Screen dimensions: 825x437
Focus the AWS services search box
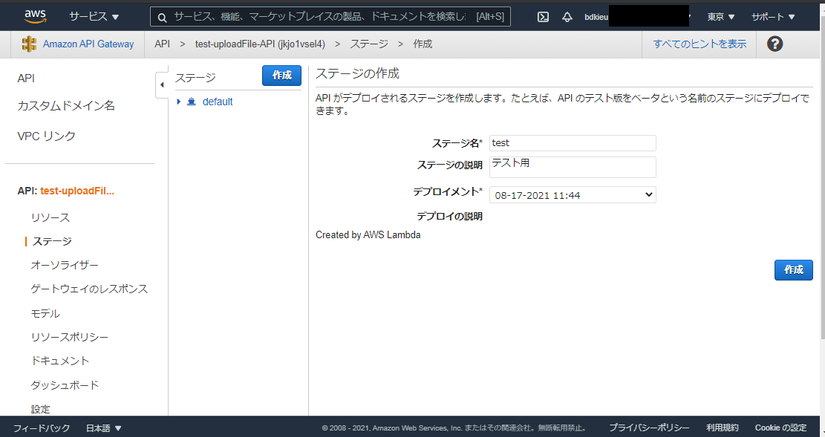coord(331,17)
